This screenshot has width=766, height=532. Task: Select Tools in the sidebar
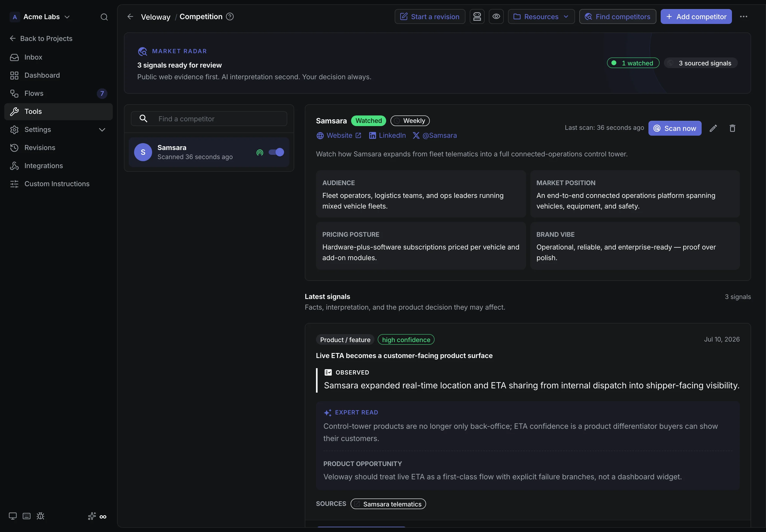point(58,112)
